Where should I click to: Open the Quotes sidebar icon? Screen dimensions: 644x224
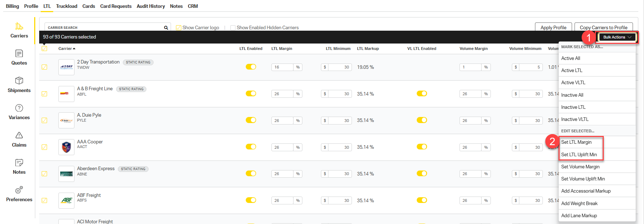19,54
